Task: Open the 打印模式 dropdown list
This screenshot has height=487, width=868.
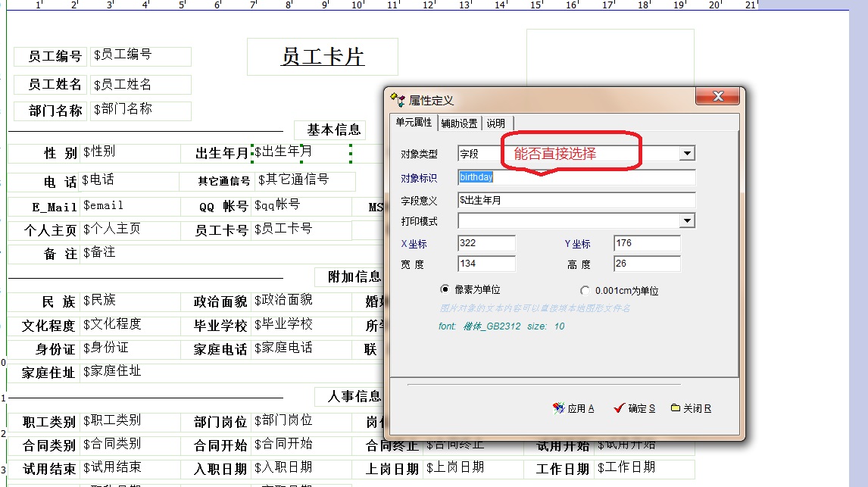Action: click(686, 221)
